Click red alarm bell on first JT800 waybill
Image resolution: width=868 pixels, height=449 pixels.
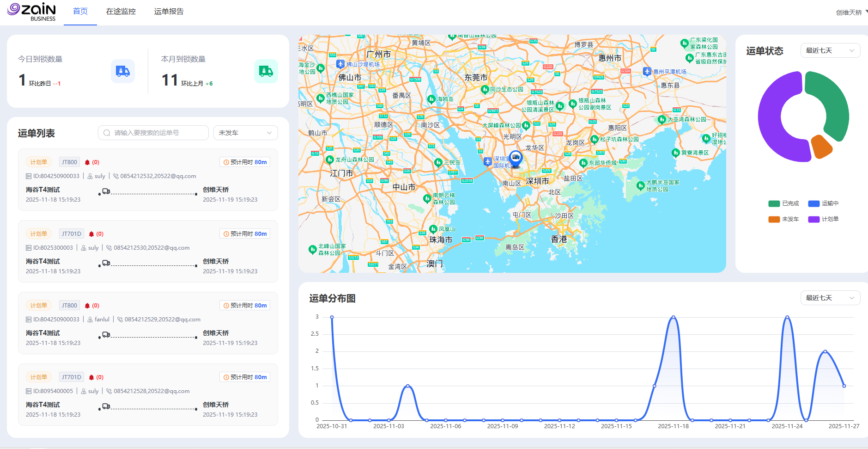[87, 162]
